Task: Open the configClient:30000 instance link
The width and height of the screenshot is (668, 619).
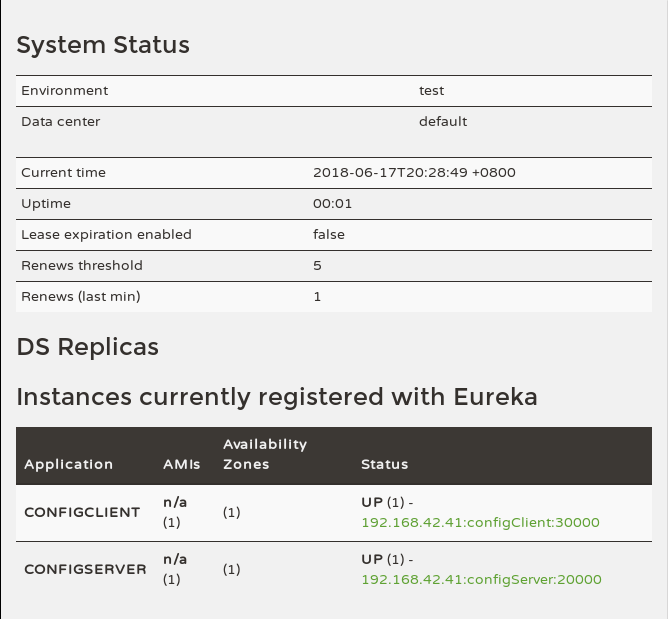Action: click(479, 522)
